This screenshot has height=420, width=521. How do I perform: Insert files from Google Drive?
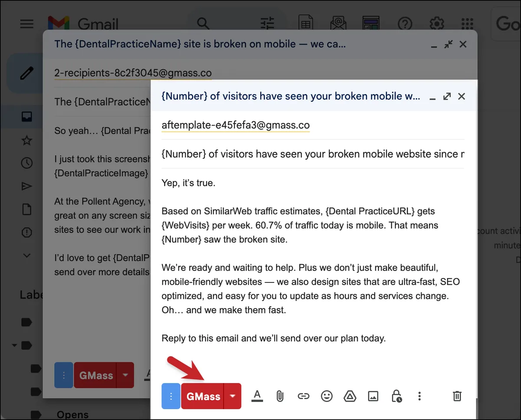(350, 396)
